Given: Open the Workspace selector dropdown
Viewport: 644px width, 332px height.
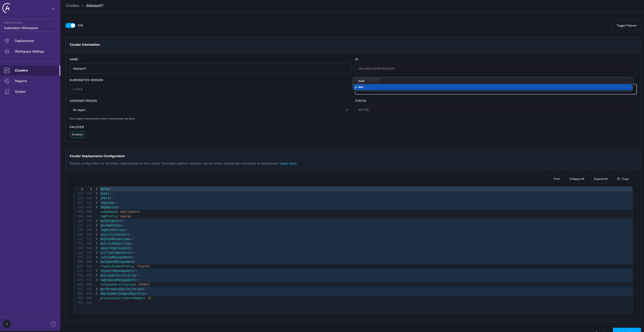Looking at the screenshot, I should pos(30,26).
